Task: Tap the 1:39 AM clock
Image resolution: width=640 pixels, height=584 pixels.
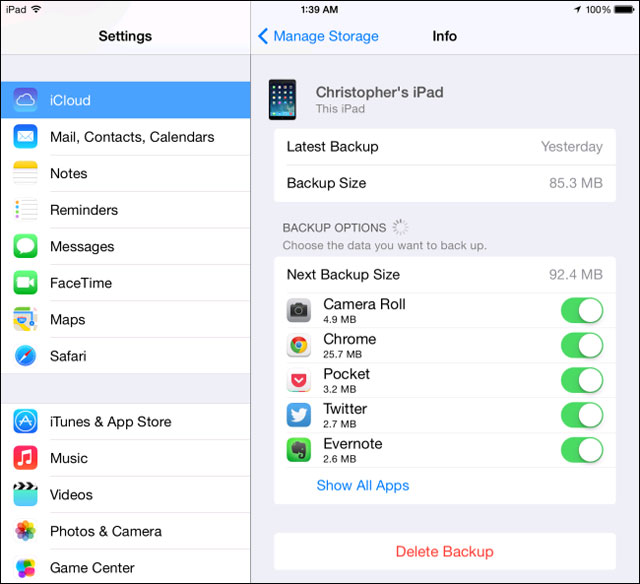Action: click(x=320, y=9)
